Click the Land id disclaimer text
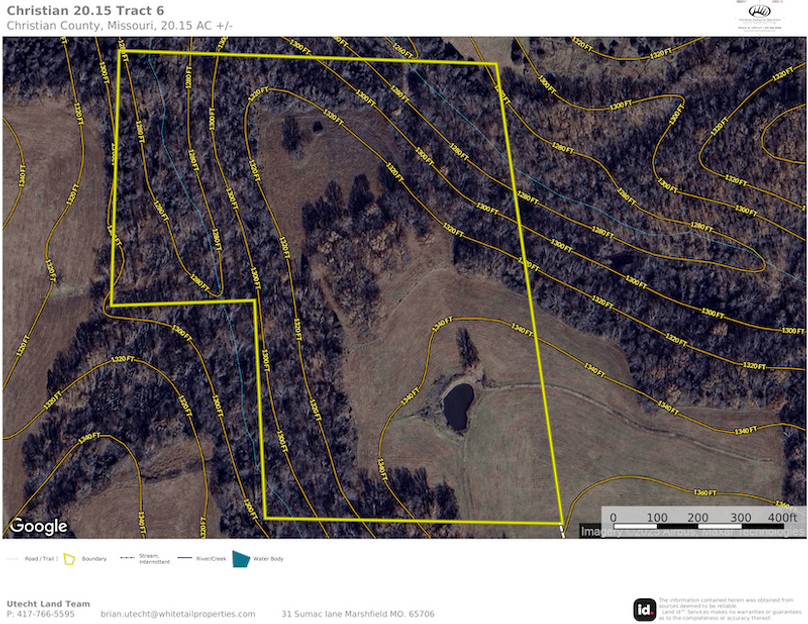The height and width of the screenshot is (624, 808). coord(730,609)
